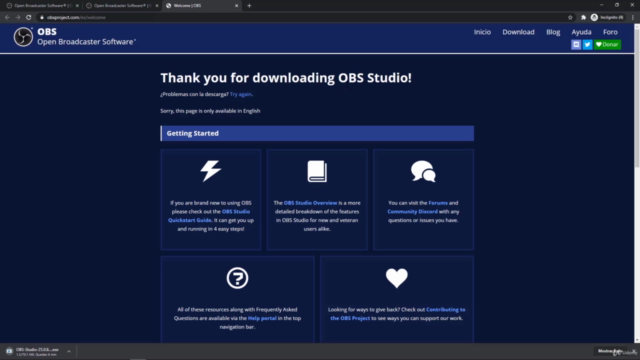
Task: Open the Community Discord link
Action: click(x=412, y=211)
